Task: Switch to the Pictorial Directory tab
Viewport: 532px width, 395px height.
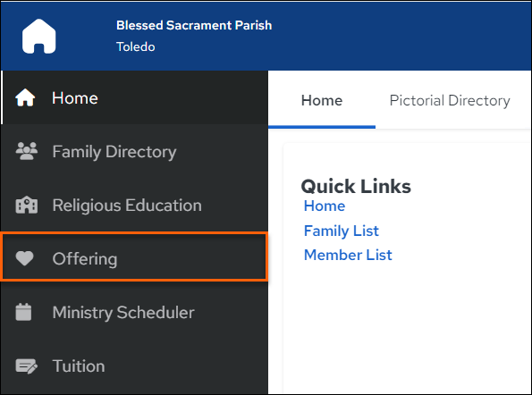Action: tap(450, 100)
